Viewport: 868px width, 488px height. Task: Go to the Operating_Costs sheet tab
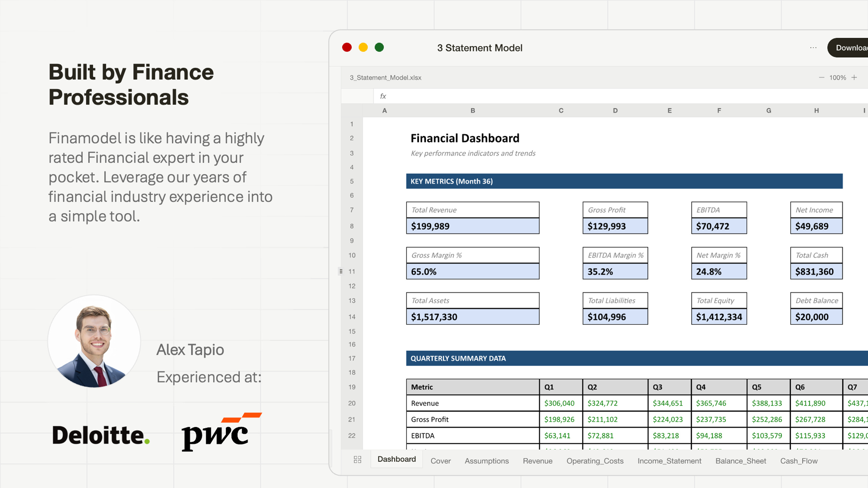click(595, 461)
